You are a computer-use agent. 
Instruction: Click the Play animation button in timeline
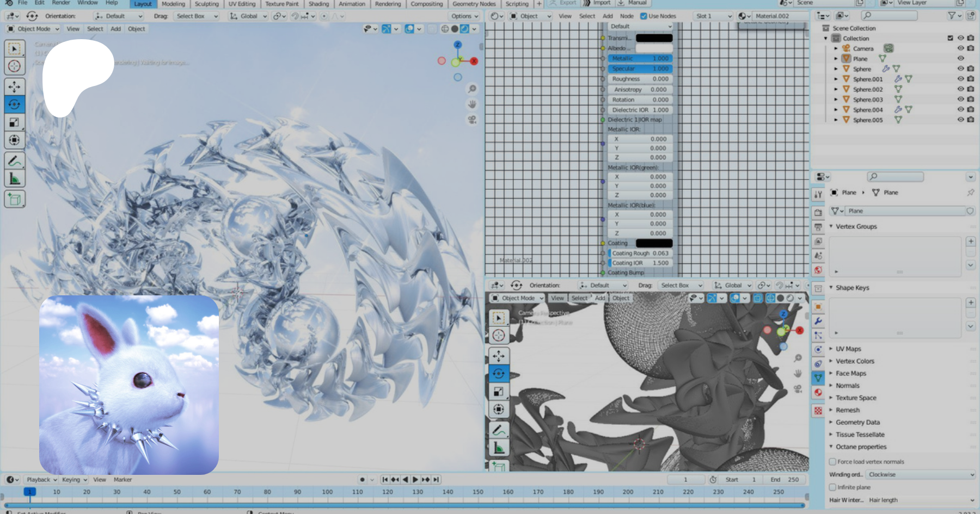415,480
